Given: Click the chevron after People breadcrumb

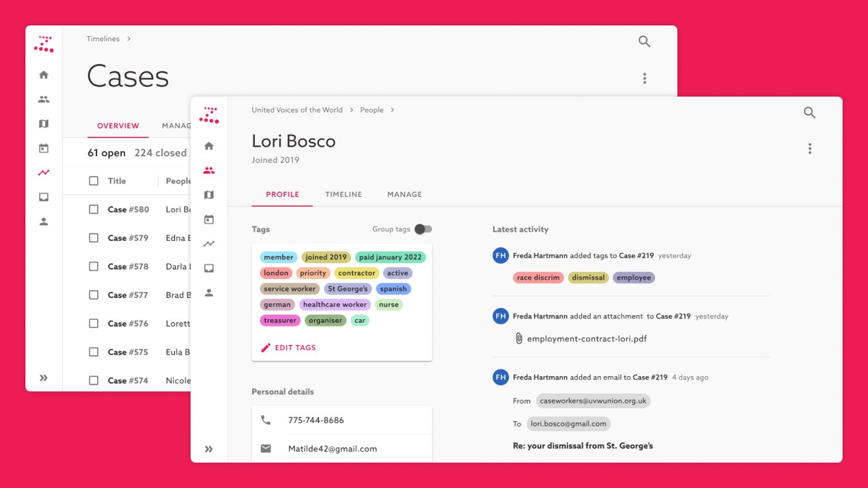Looking at the screenshot, I should pyautogui.click(x=392, y=110).
